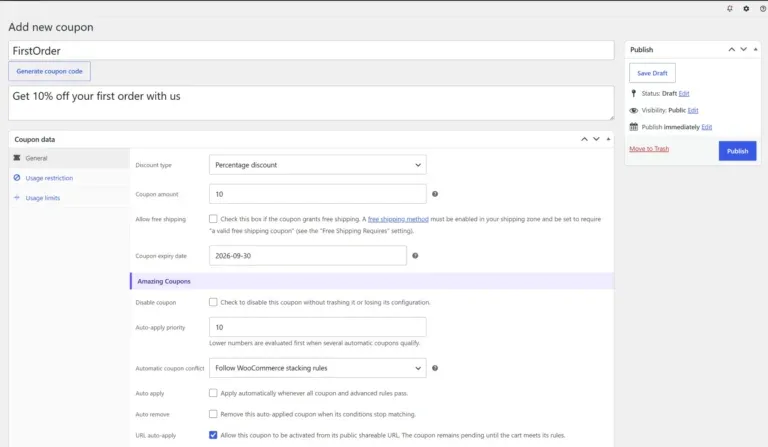Image resolution: width=768 pixels, height=447 pixels.
Task: Click the Move to Trash link
Action: (x=649, y=148)
